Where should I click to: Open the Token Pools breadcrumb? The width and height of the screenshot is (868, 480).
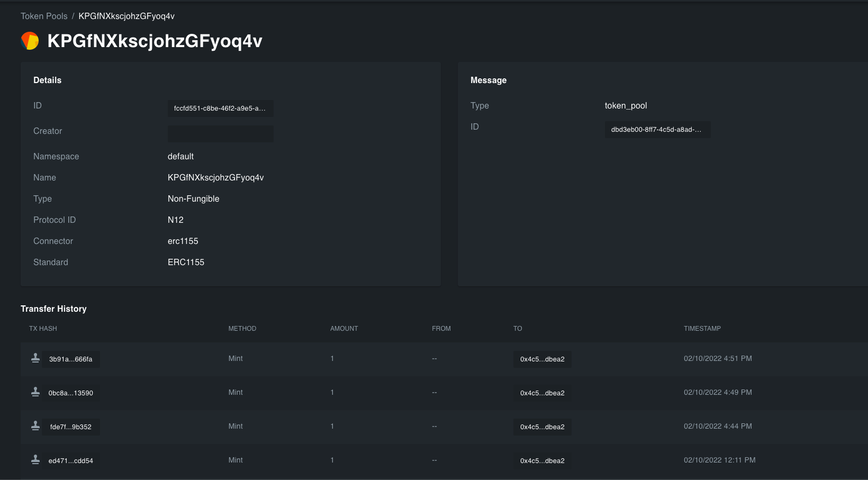point(44,16)
